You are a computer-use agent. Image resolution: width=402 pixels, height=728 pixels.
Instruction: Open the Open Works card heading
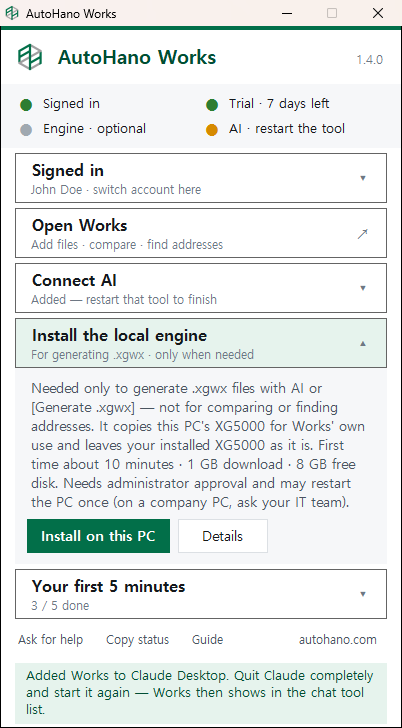79,226
